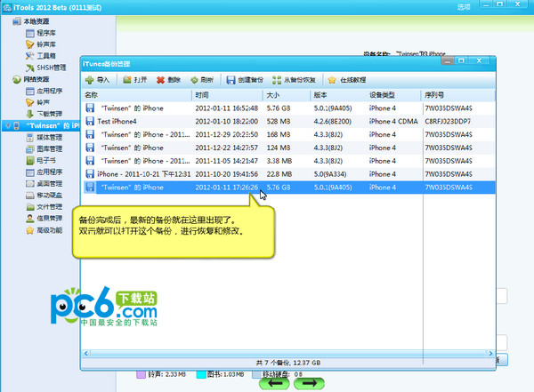This screenshot has height=392, width=534.
Task: Maximize the iTunes备份管理 dialog
Action: pyautogui.click(x=461, y=60)
